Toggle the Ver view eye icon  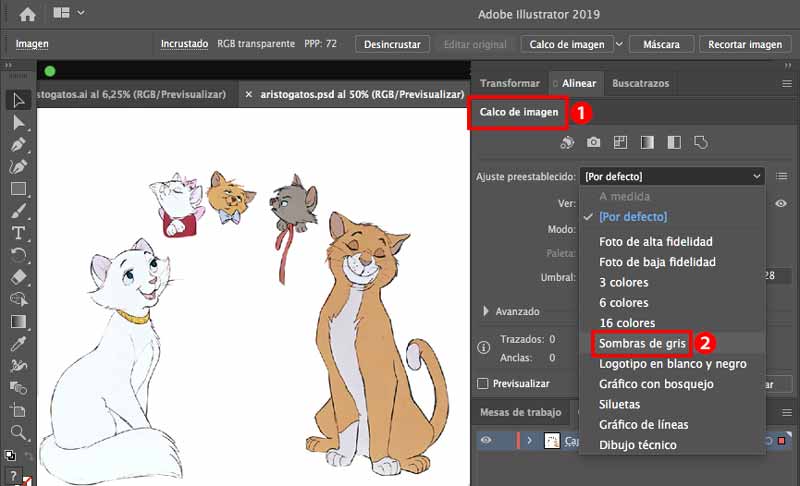[x=781, y=203]
